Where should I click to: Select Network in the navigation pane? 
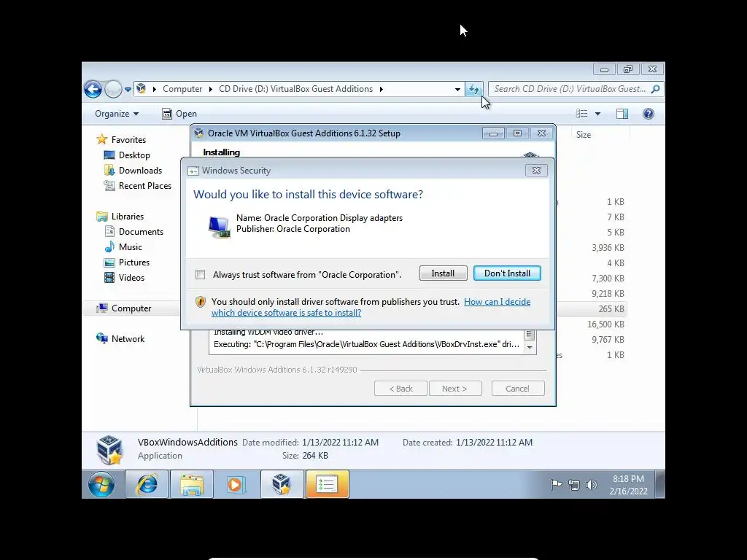pyautogui.click(x=128, y=338)
